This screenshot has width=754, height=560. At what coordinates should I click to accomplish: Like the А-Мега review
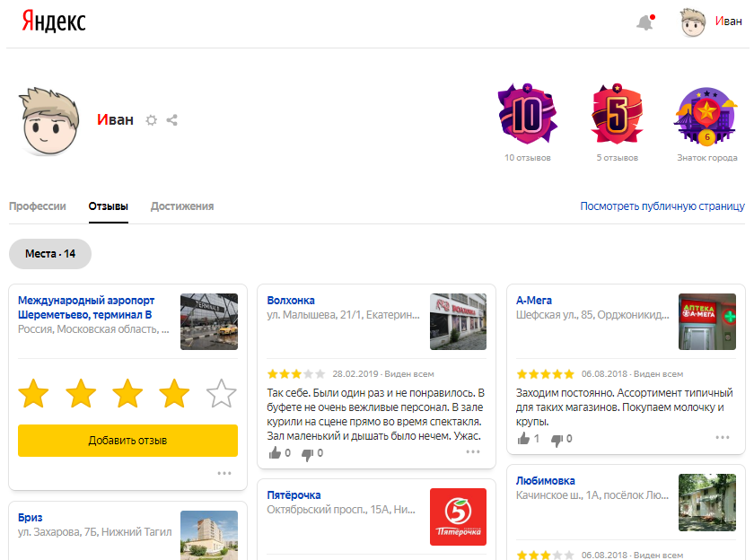tap(523, 438)
